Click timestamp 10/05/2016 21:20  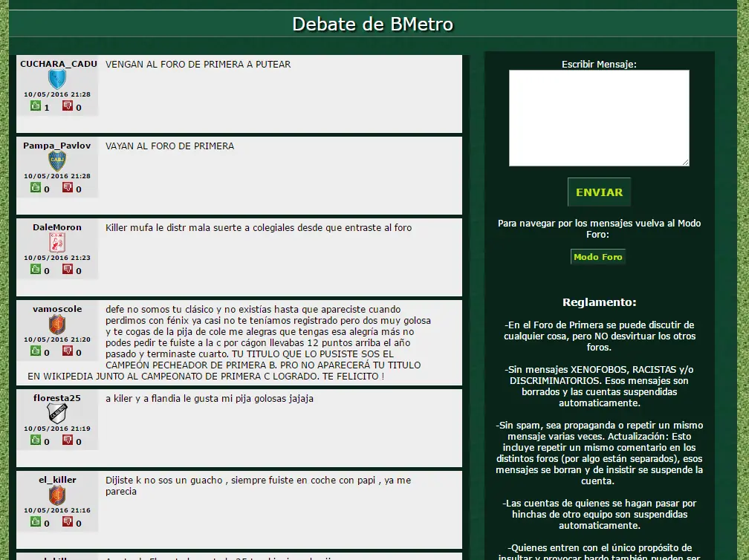coord(56,339)
